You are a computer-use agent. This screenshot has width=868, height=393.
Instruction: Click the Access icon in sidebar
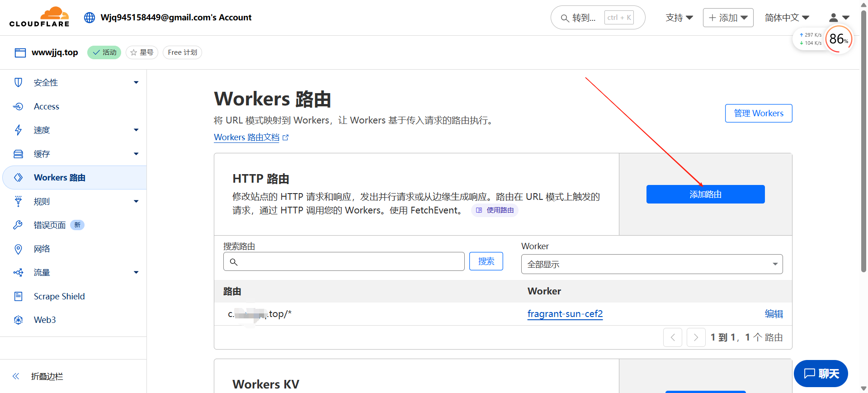[18, 106]
